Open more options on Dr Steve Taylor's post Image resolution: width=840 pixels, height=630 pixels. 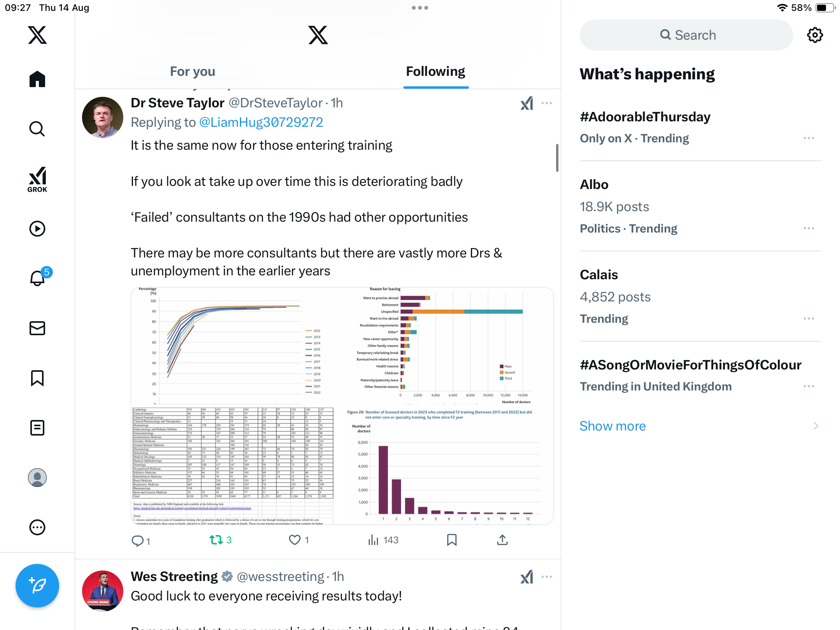[547, 103]
